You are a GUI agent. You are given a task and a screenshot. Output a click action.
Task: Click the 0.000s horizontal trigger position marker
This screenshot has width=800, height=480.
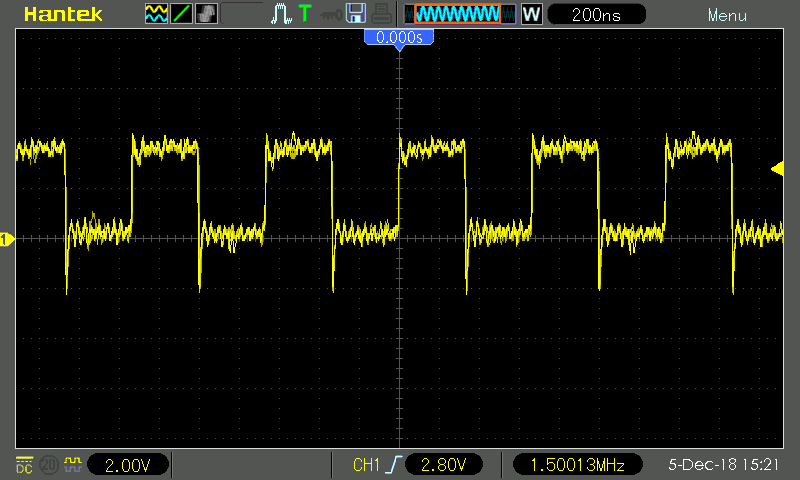click(400, 37)
